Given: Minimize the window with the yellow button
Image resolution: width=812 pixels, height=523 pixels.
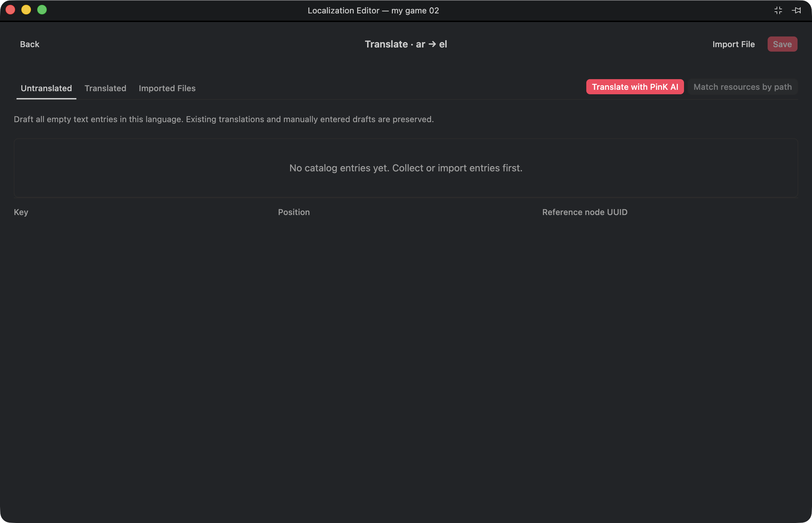Looking at the screenshot, I should pos(26,10).
